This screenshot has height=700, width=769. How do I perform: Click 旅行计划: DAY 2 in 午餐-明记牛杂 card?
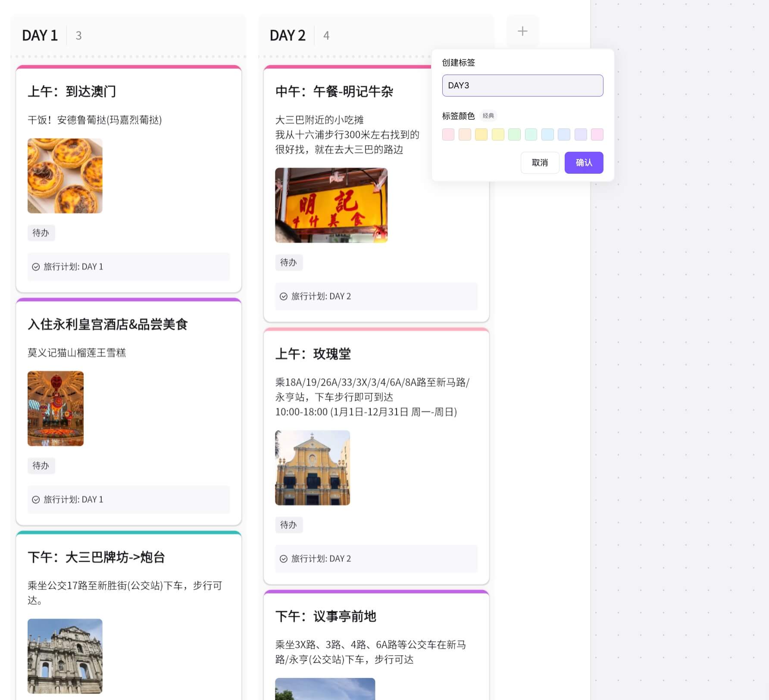(376, 297)
